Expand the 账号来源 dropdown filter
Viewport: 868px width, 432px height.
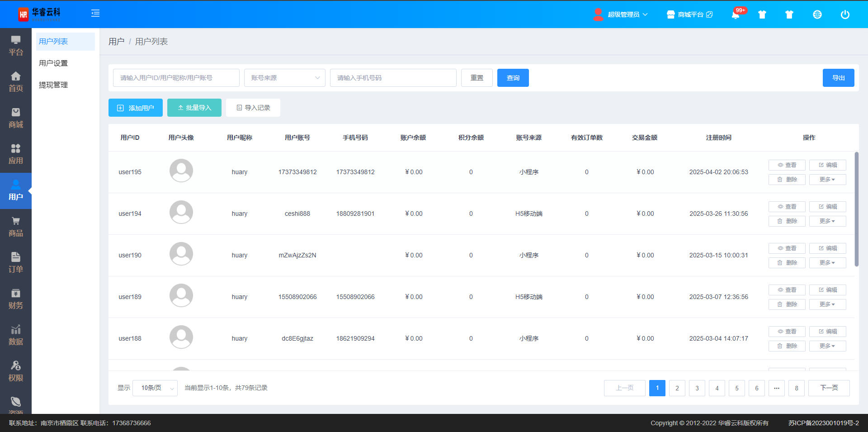tap(284, 78)
